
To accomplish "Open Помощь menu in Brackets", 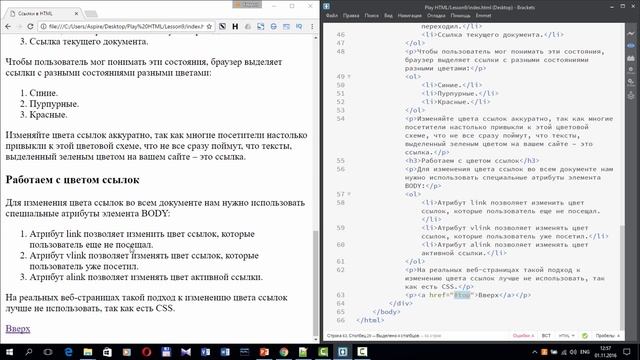I will [x=460, y=16].
